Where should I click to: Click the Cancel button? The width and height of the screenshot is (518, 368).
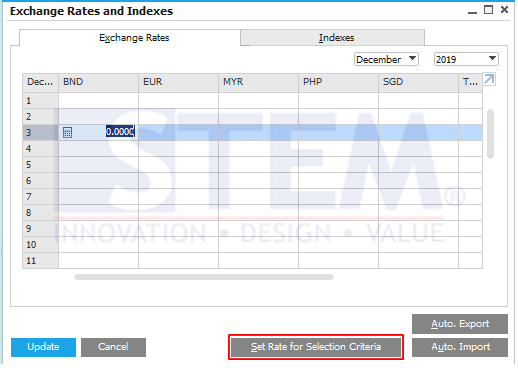click(113, 347)
